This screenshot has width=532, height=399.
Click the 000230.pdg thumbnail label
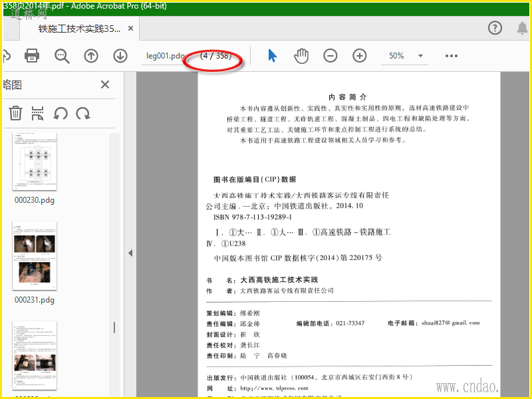(x=35, y=200)
